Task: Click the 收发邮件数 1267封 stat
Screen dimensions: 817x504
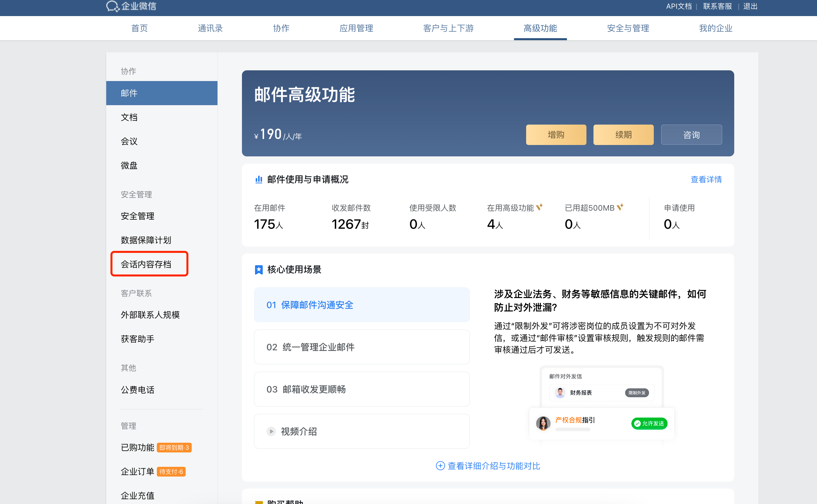Action: [351, 217]
